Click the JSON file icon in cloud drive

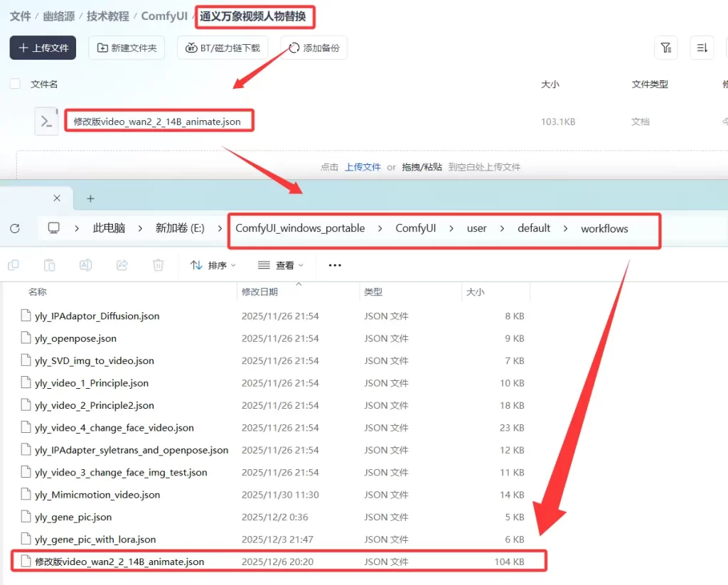(46, 121)
